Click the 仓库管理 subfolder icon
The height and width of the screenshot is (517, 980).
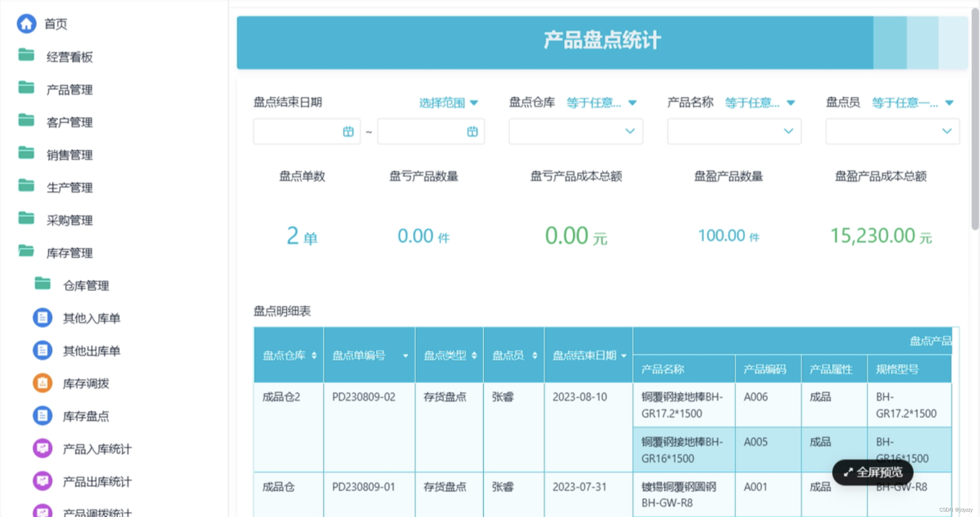click(43, 284)
